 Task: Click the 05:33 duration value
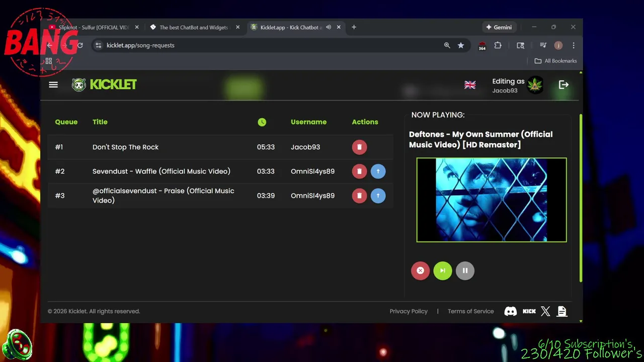[266, 147]
